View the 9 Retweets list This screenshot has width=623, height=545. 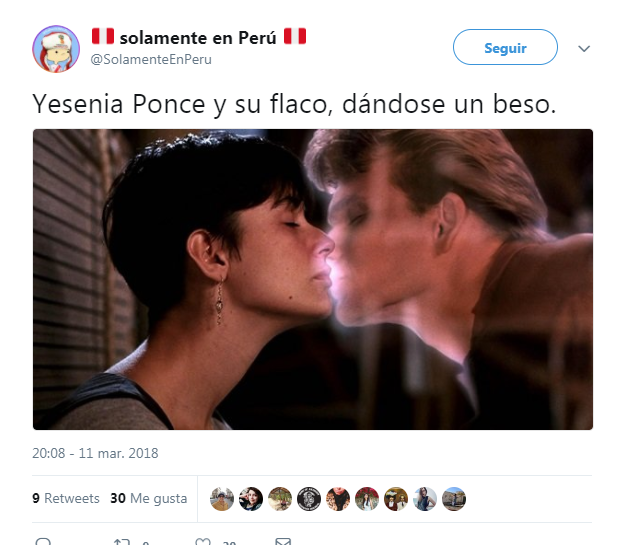tap(66, 498)
